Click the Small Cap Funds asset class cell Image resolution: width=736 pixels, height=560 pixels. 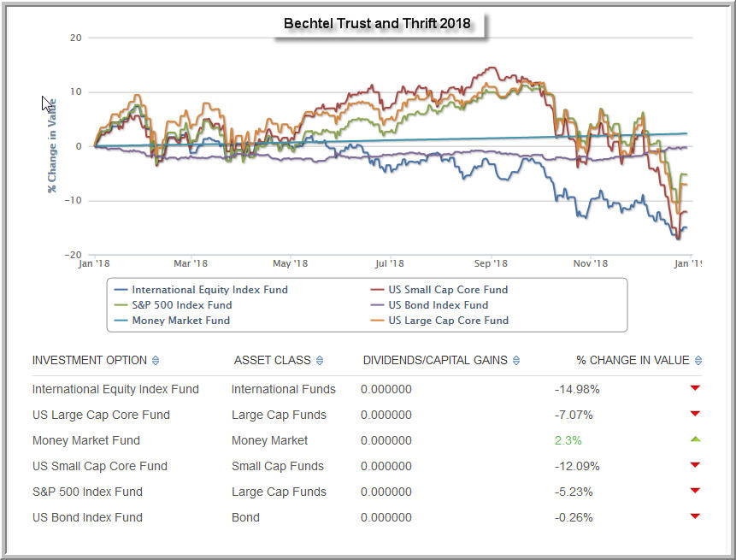(x=278, y=466)
